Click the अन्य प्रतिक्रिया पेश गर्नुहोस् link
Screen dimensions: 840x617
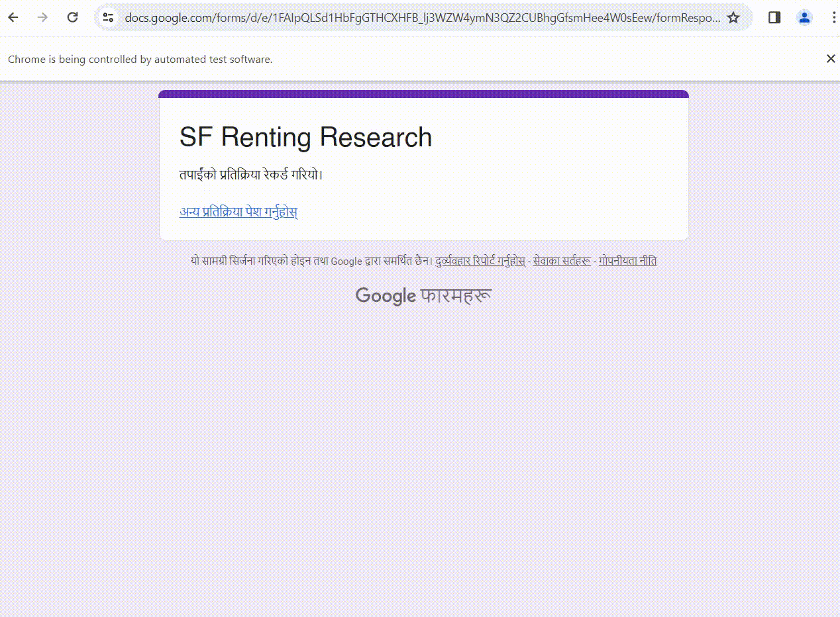(x=238, y=213)
